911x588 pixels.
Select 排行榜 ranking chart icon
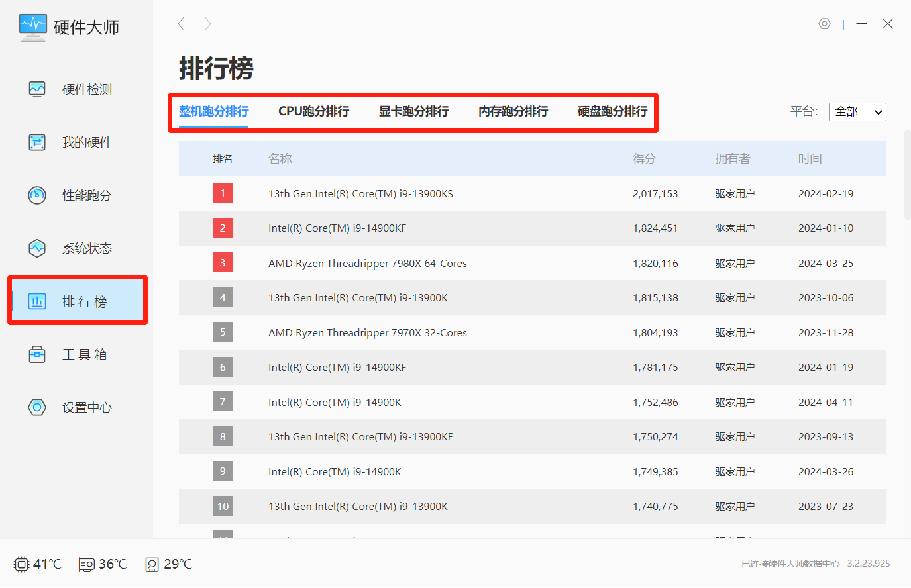point(37,301)
